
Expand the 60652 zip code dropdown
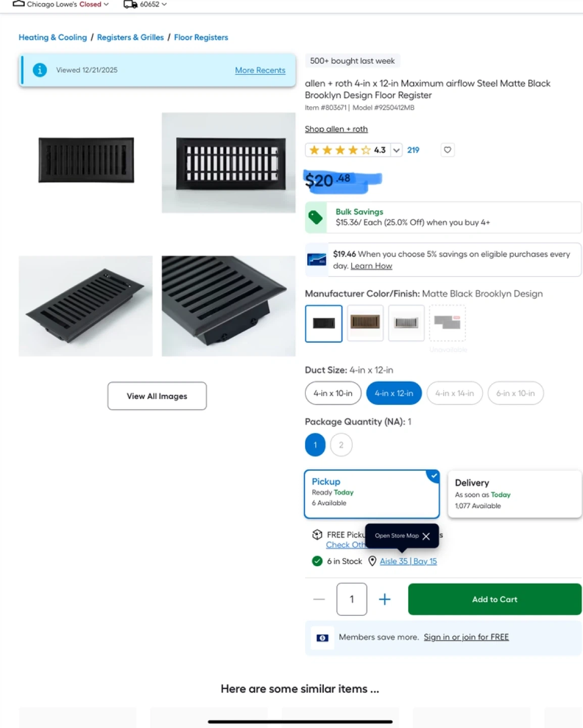click(153, 4)
